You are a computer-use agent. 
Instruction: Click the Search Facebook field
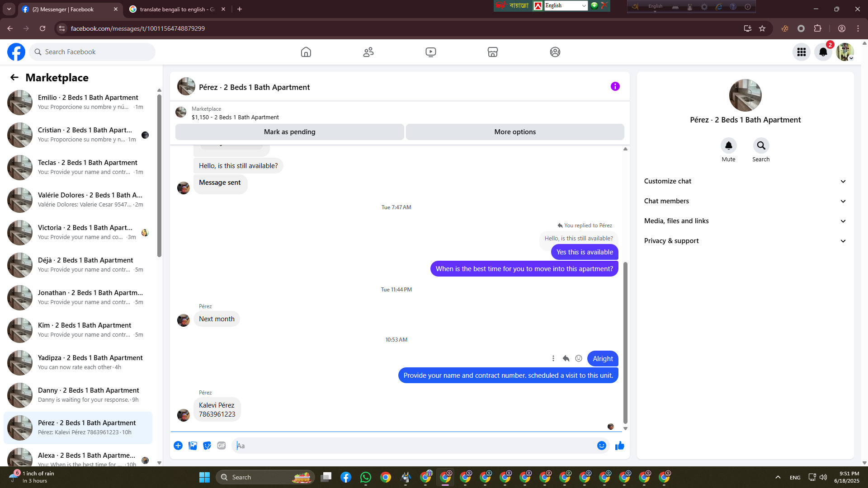pos(92,52)
